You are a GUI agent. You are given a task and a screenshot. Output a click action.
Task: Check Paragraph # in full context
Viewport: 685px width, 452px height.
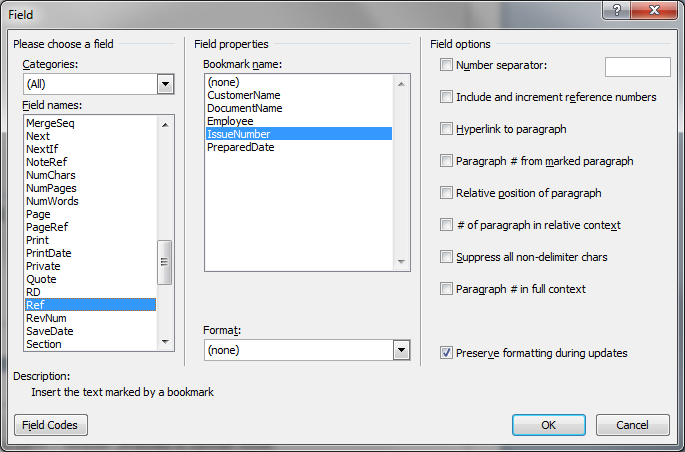coord(446,289)
